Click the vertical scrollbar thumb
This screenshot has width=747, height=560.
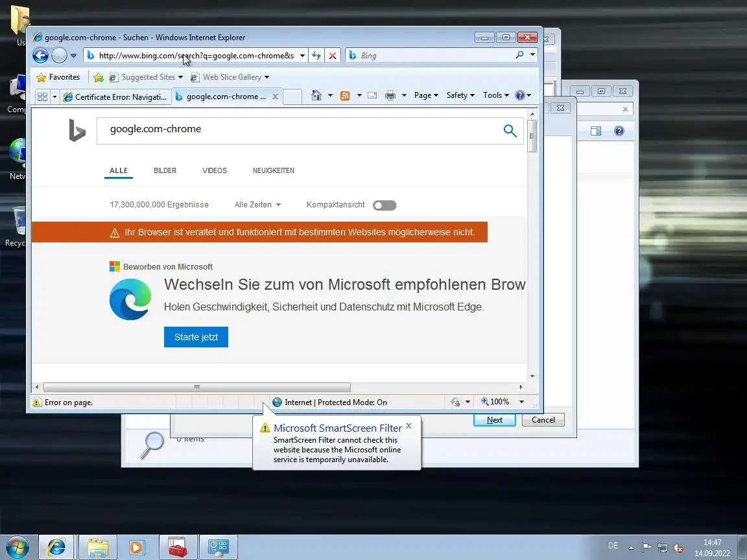click(532, 136)
